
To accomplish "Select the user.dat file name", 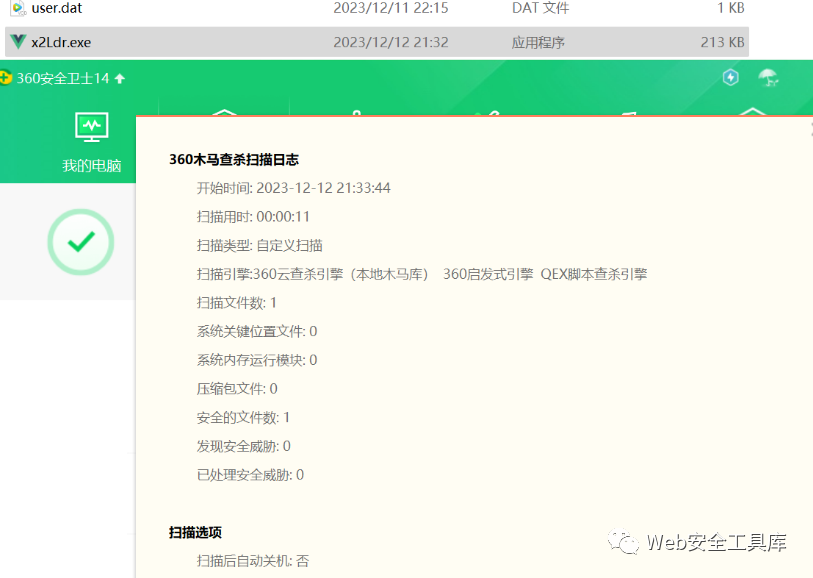I will coord(57,8).
